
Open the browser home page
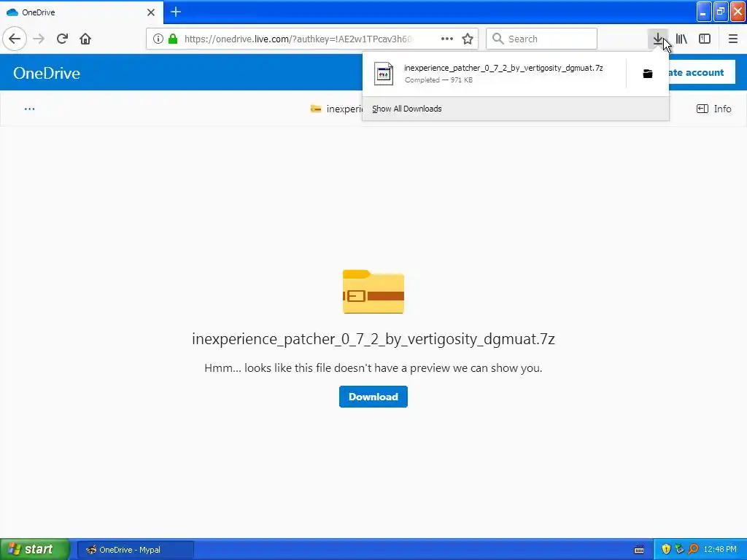pyautogui.click(x=85, y=39)
